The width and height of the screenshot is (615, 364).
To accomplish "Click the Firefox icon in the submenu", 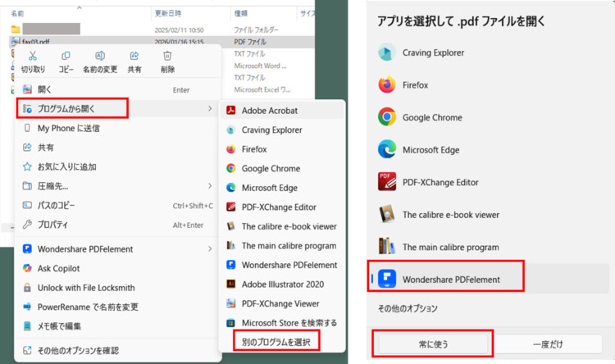I will (x=231, y=149).
